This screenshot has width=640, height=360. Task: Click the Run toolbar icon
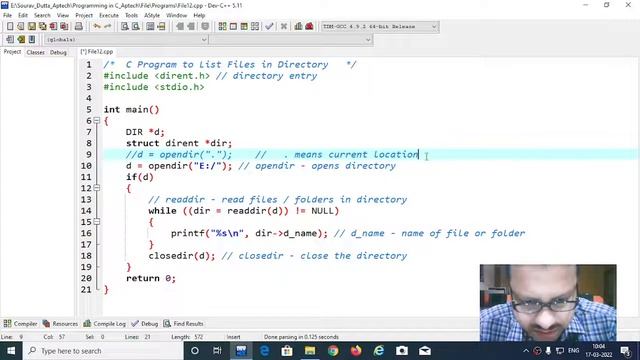(233, 27)
